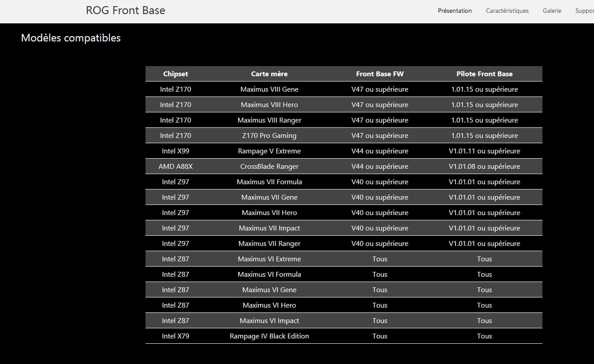Click the V44 firmware cell for Rampage V Extreme
Image resolution: width=594 pixels, height=364 pixels.
click(380, 151)
